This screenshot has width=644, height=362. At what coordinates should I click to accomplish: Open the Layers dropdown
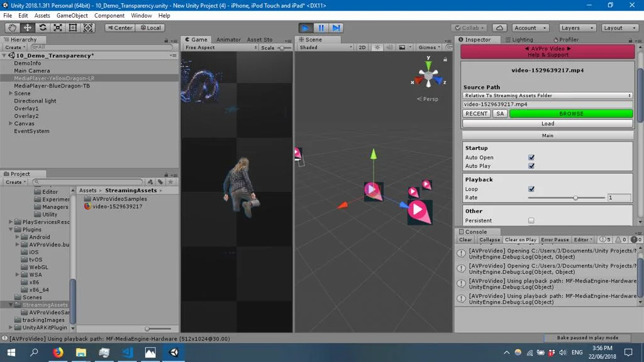(x=577, y=28)
